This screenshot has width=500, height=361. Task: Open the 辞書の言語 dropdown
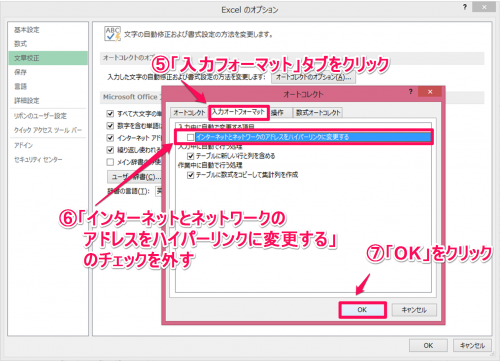point(159,191)
